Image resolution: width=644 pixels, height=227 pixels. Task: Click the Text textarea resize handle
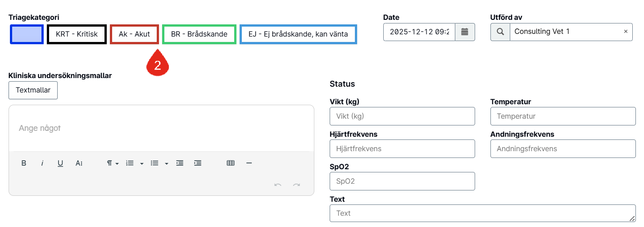point(633,218)
